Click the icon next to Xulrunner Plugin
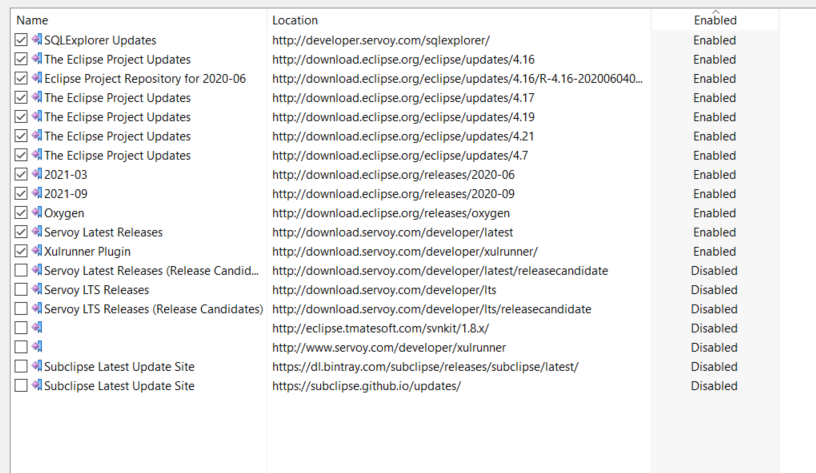 [36, 251]
